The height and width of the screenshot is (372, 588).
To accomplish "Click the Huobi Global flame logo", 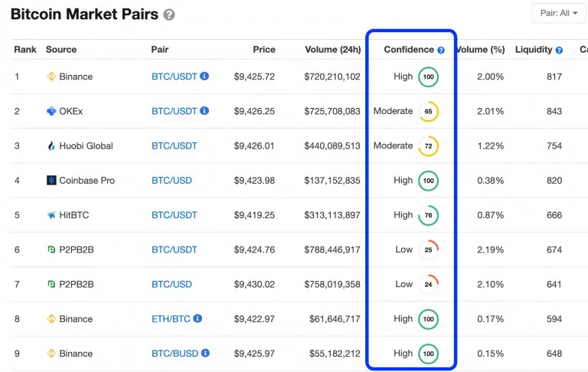I will [52, 146].
